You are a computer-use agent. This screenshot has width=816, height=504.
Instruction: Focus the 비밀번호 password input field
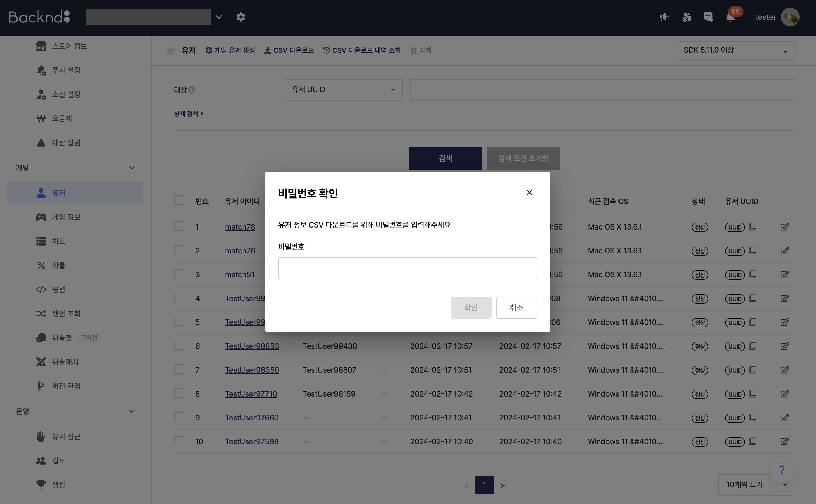[x=407, y=268]
